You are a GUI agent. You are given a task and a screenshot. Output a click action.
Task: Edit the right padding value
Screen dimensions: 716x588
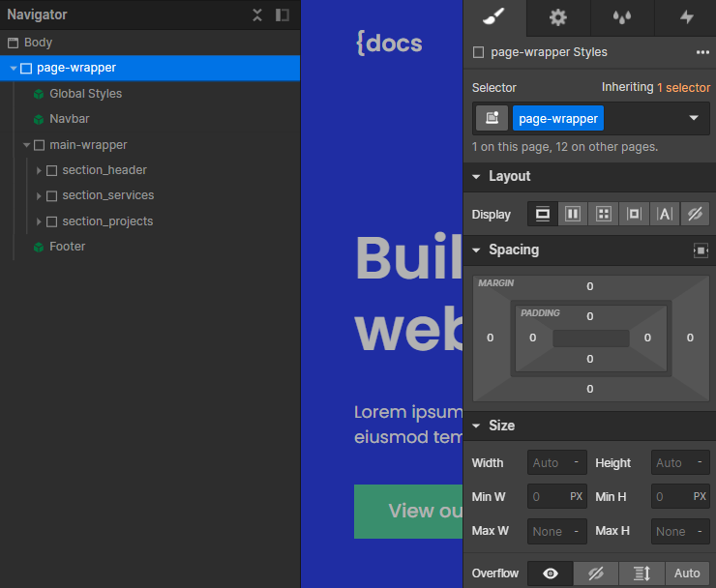(x=647, y=338)
